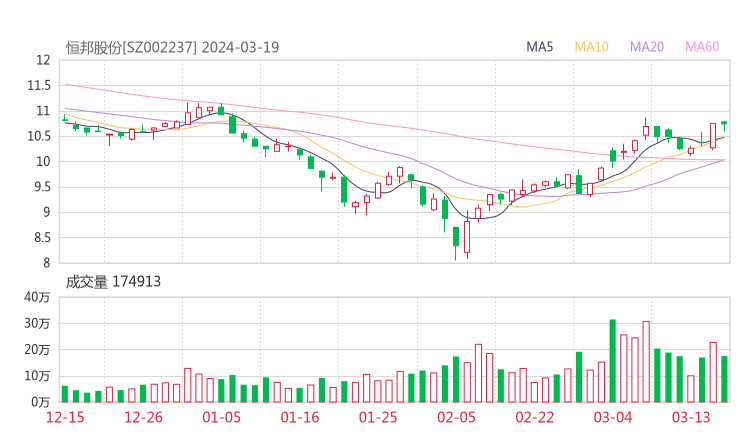Click the MA10 legend label
The image size is (740, 440).
[x=591, y=47]
